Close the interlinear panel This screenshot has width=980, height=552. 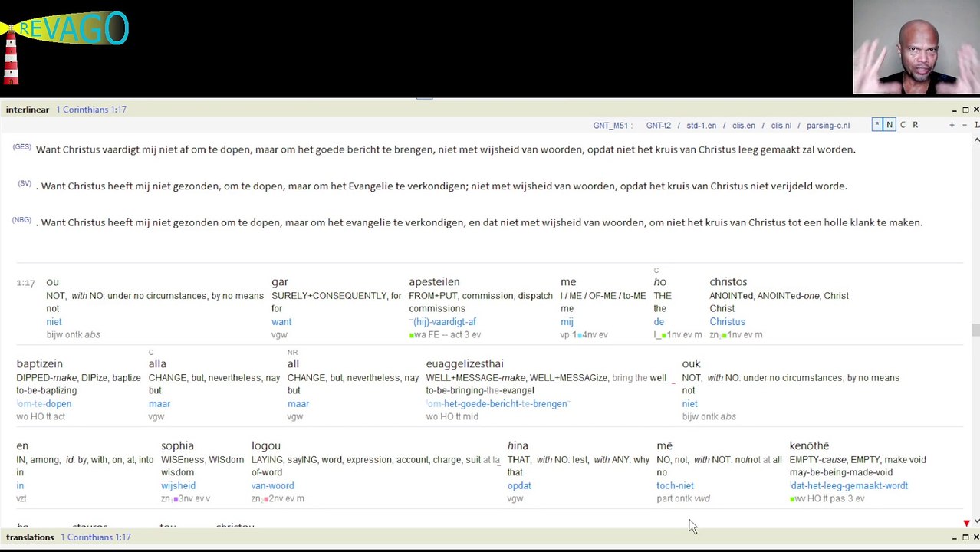(x=975, y=110)
